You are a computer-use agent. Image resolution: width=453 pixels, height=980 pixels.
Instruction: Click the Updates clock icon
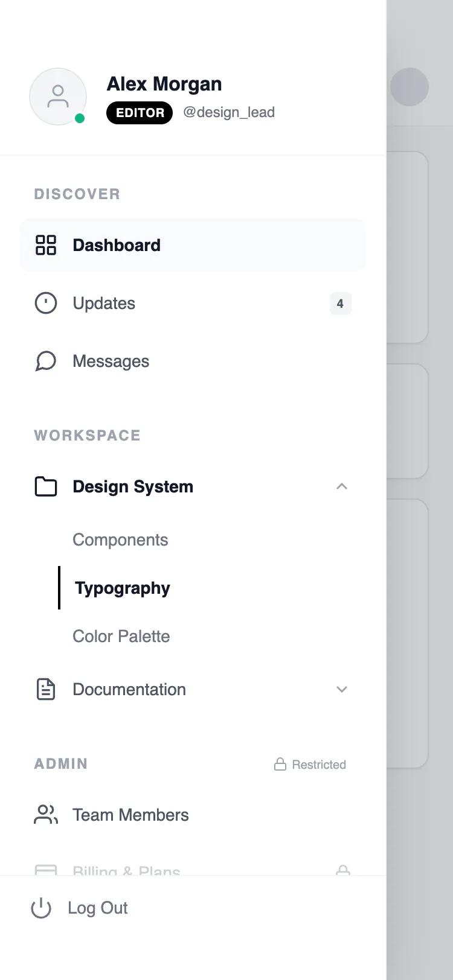coord(46,303)
